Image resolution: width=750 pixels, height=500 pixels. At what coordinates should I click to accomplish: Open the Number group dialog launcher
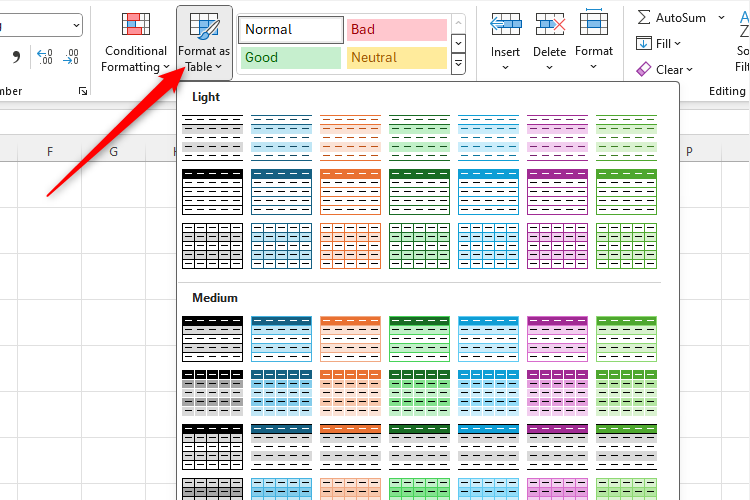[83, 91]
